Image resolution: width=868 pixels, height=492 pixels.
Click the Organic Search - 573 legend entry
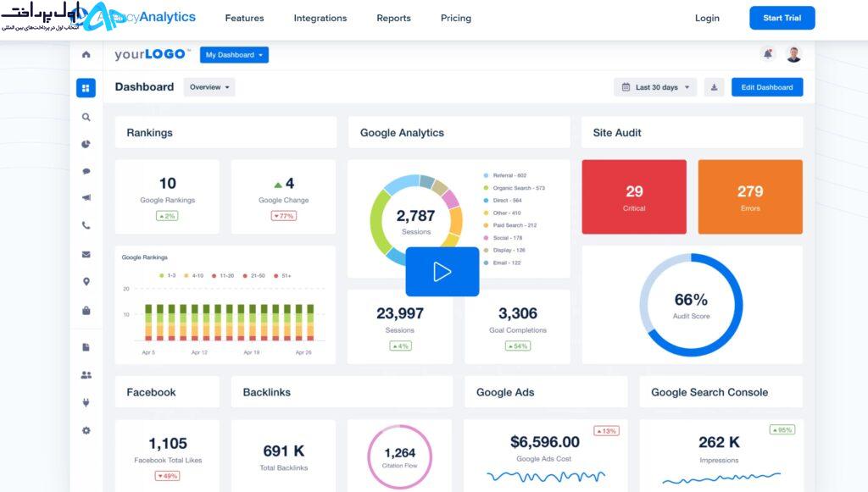tap(515, 188)
